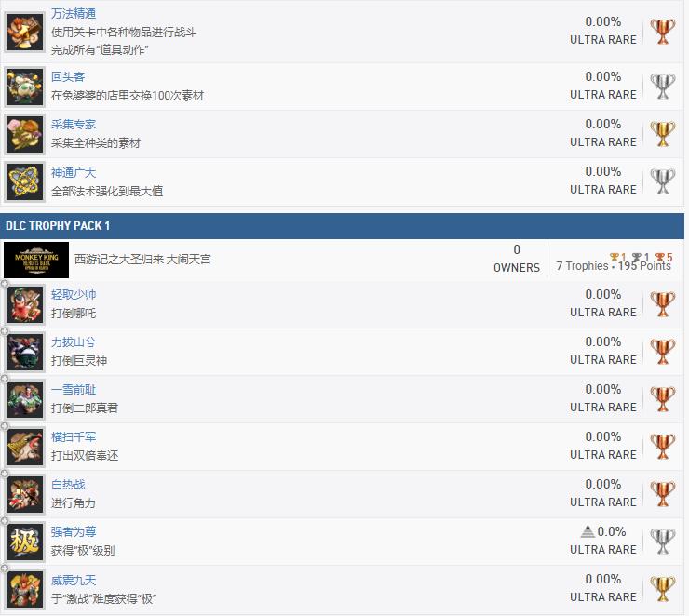Click the bronze trophy icon for 白热战
Screen dimensions: 689x616
click(x=662, y=493)
